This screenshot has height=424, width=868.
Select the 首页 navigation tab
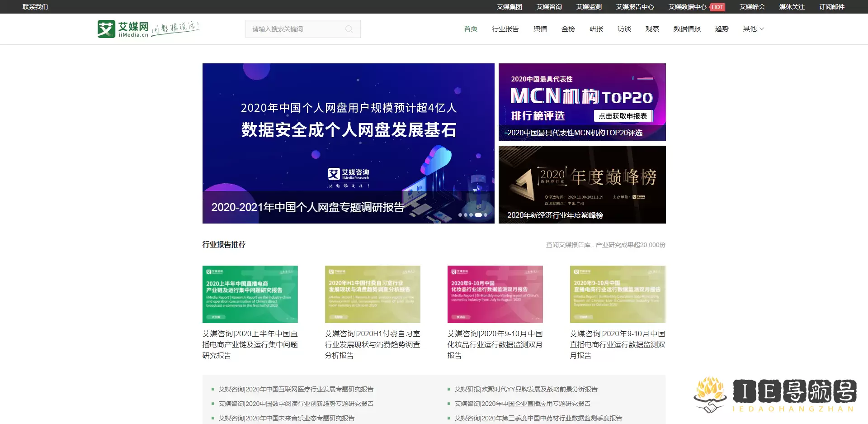[471, 29]
